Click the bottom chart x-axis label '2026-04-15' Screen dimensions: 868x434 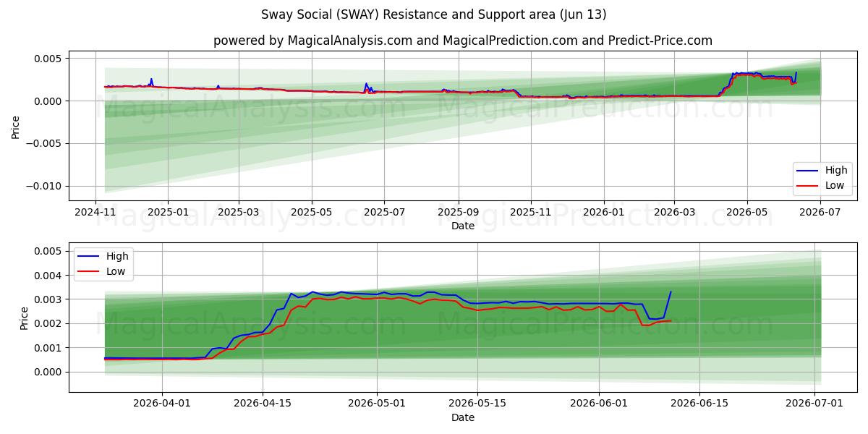pos(262,404)
